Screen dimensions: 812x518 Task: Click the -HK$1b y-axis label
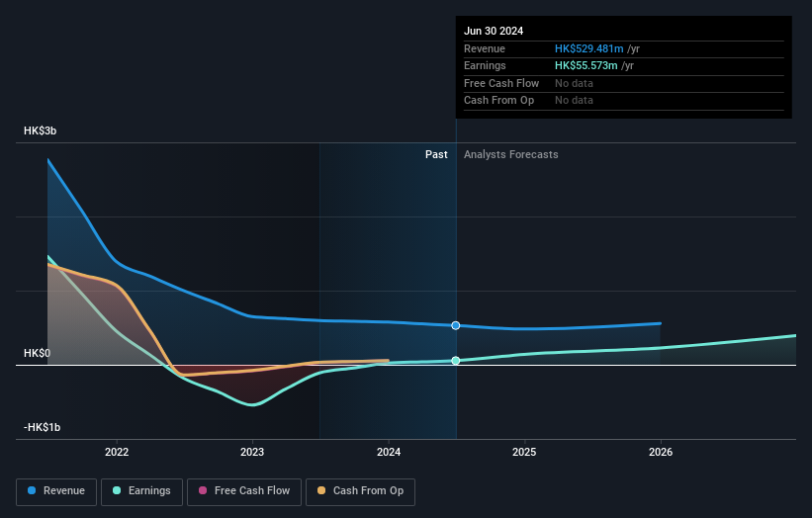(42, 427)
